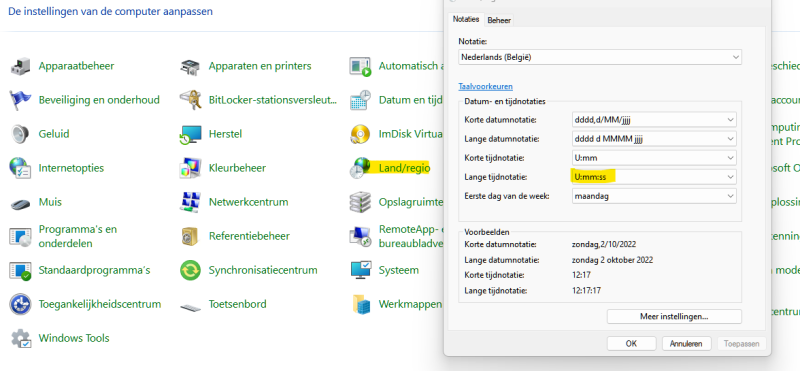
Task: Open the Kleurbeheer text link
Action: (237, 168)
